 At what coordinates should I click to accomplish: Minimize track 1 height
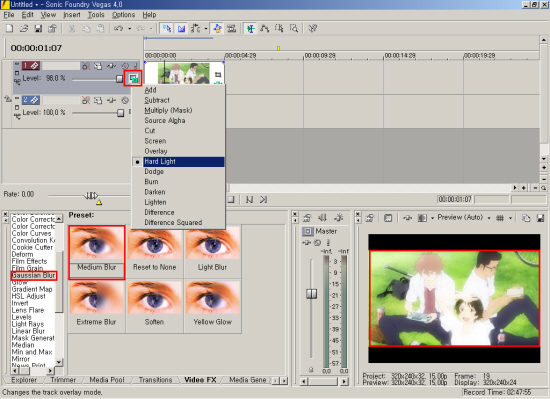tap(17, 64)
